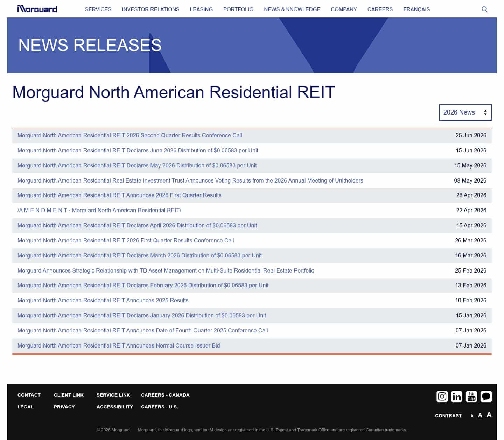
Task: Click CAREERS - CANADA footer link
Action: tap(165, 395)
